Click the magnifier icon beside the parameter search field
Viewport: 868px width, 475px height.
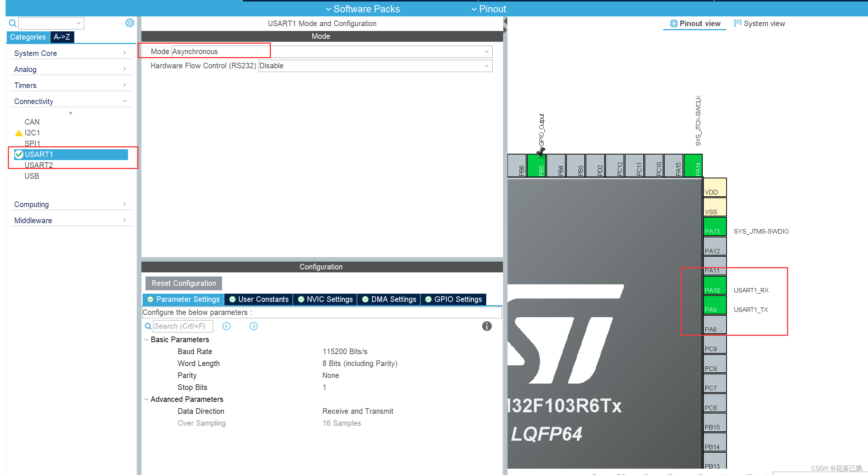pyautogui.click(x=148, y=326)
